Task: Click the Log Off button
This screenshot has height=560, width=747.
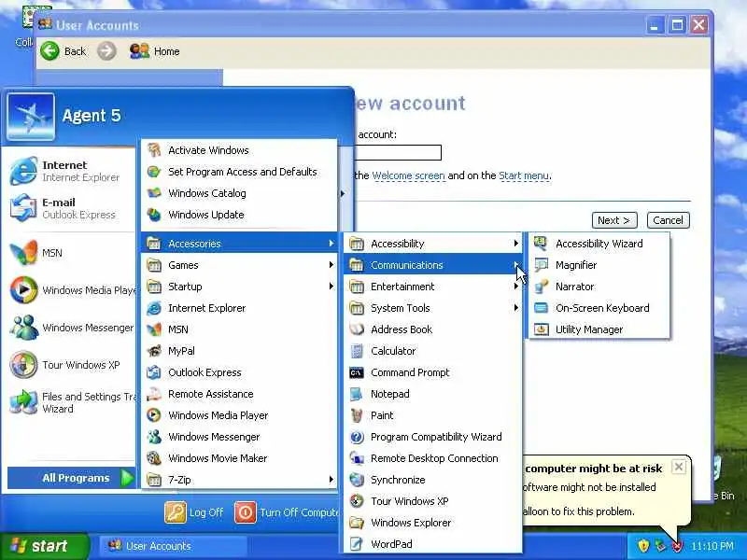Action: click(x=194, y=512)
